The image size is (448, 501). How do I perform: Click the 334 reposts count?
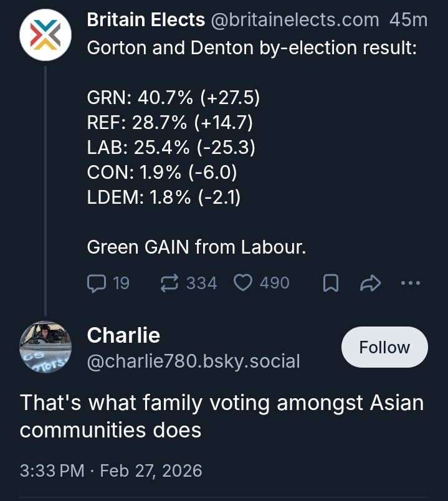(x=201, y=284)
